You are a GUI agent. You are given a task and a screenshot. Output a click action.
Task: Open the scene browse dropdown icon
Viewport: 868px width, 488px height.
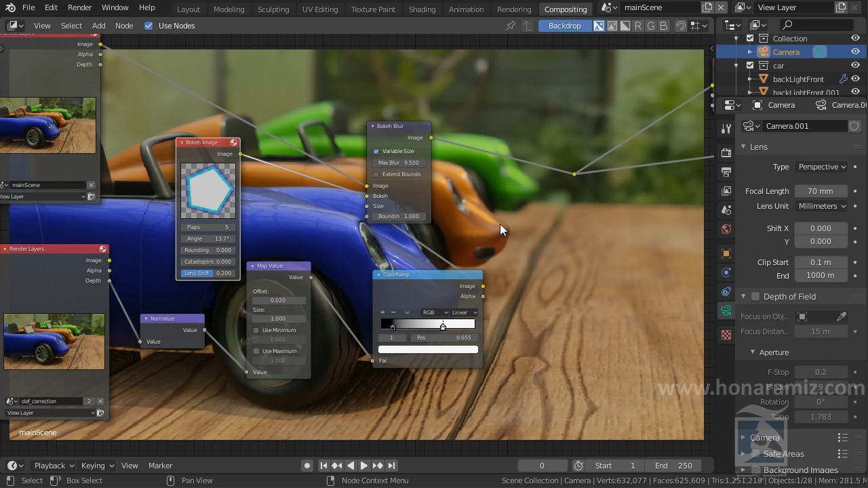click(610, 7)
